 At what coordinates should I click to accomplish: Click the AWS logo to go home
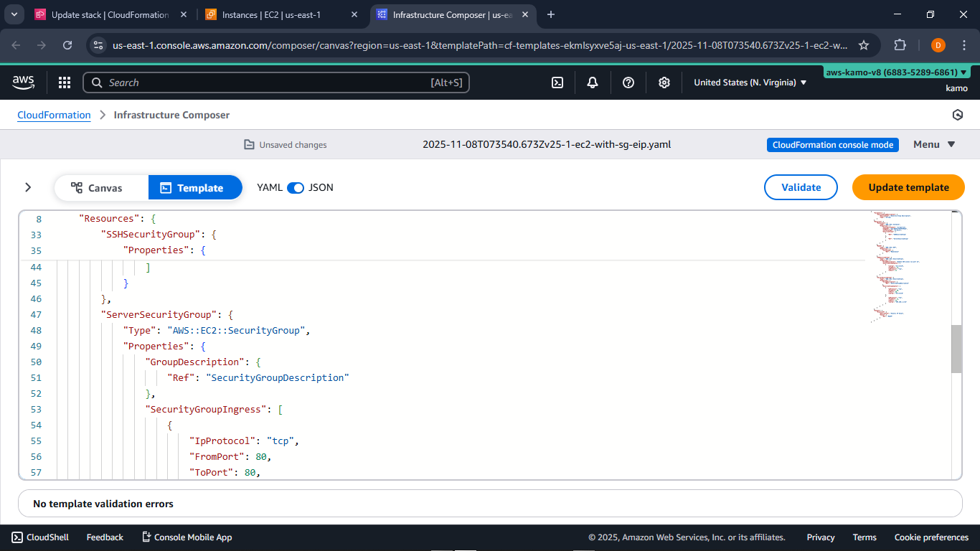[23, 82]
